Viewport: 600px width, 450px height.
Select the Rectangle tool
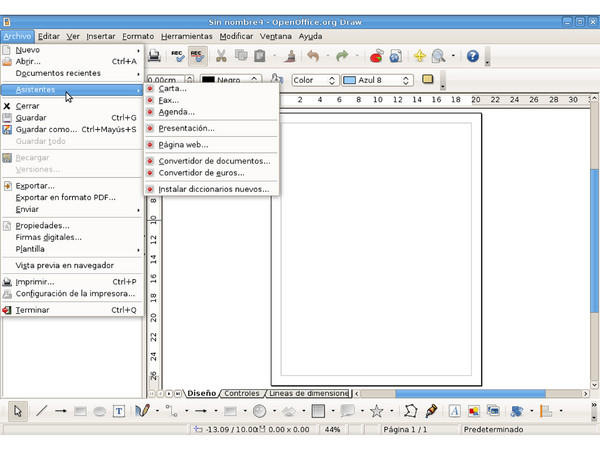point(80,411)
